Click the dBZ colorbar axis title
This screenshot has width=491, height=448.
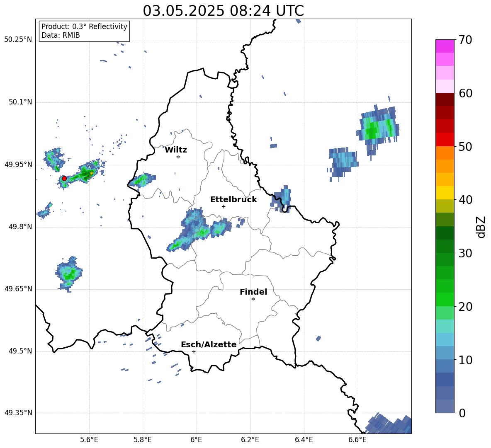pos(481,227)
